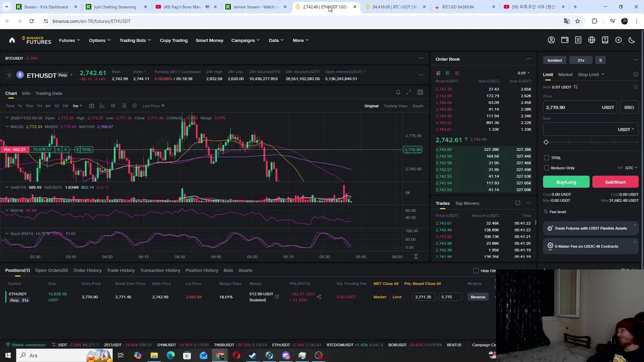Bookmark this page with star icon
Viewport: 644px width, 362px height.
[578, 21]
